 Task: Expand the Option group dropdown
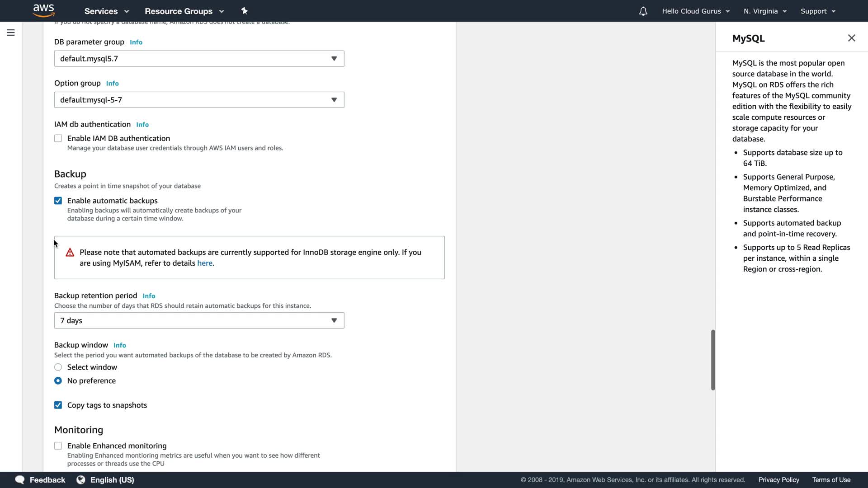click(x=199, y=100)
